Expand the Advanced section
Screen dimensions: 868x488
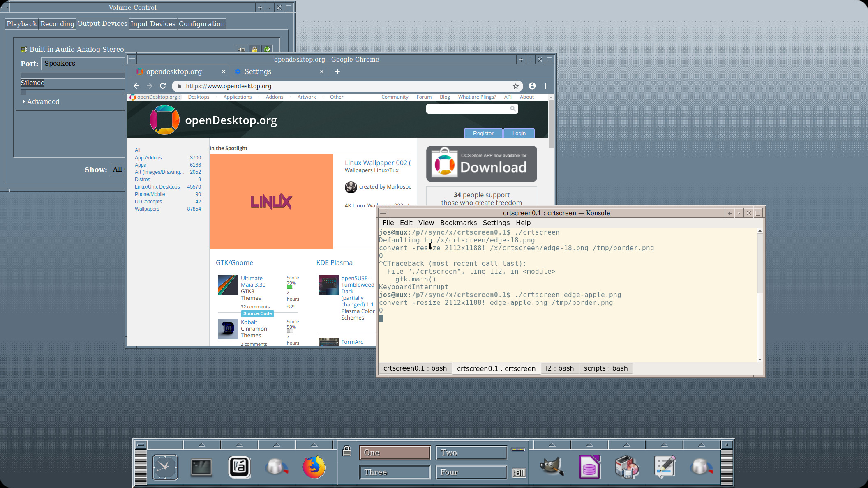[x=41, y=101]
